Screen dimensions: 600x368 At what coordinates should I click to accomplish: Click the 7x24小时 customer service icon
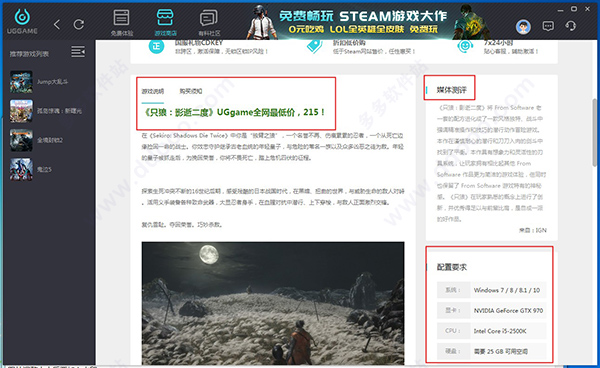point(465,47)
